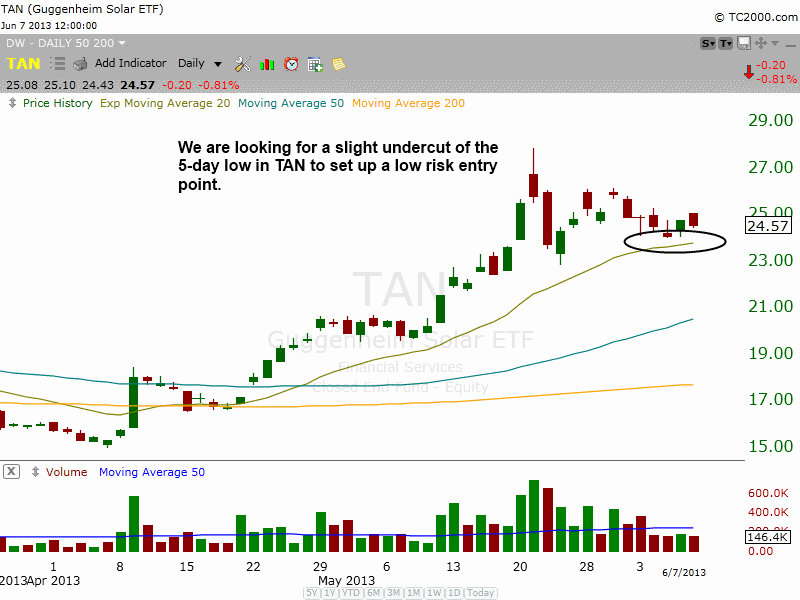Click the 24.43 low price value
The height and width of the screenshot is (600, 800).
click(98, 85)
